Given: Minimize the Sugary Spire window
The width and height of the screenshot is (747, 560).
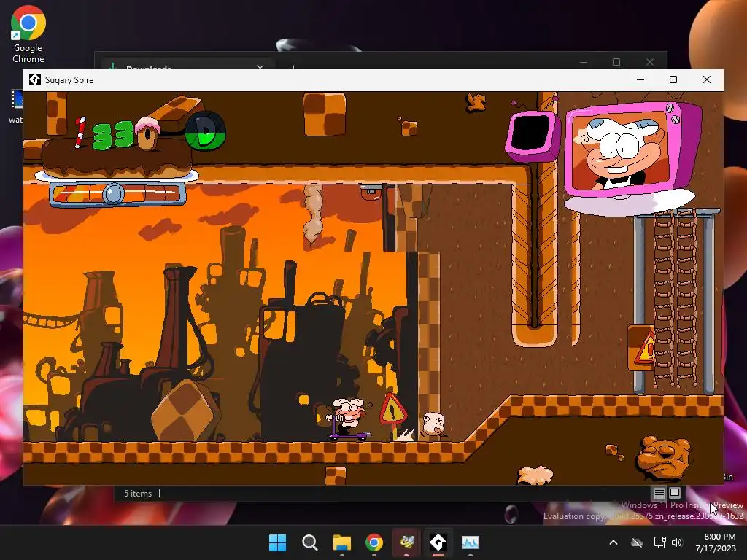Looking at the screenshot, I should point(640,79).
